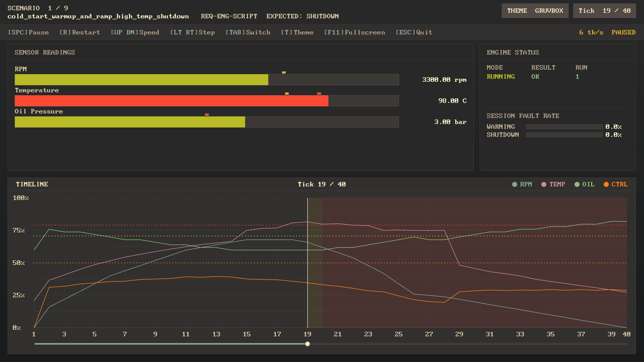Click tick 29 on the timeline axis
Screen dimensions: 644x362
[459, 334]
